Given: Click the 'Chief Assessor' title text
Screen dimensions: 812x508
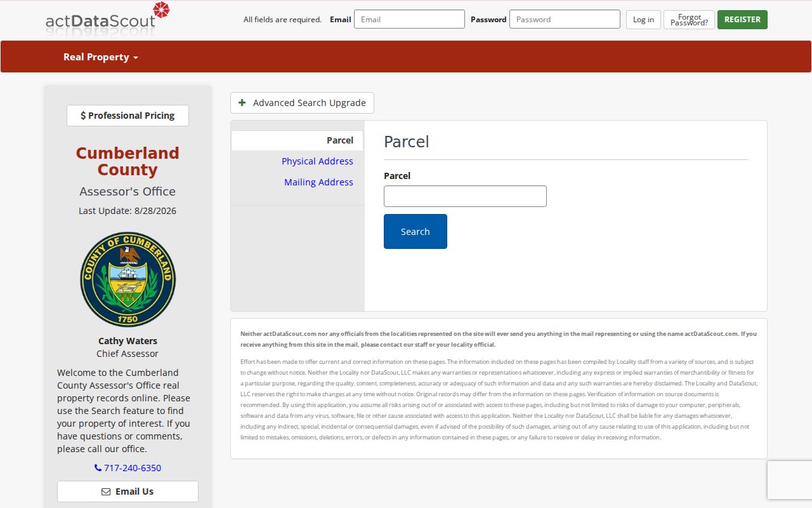Looking at the screenshot, I should 128,354.
